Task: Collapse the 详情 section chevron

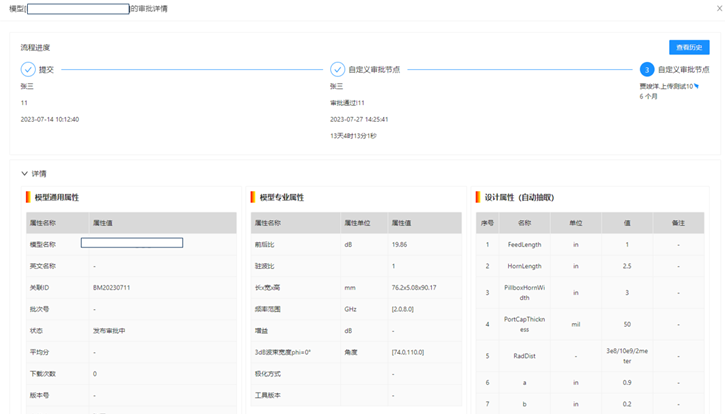Action: [x=25, y=174]
